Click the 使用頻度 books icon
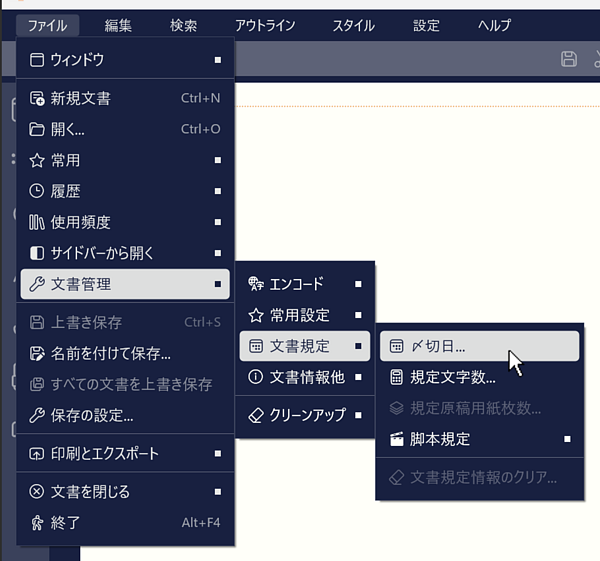Image resolution: width=600 pixels, height=561 pixels. (37, 222)
